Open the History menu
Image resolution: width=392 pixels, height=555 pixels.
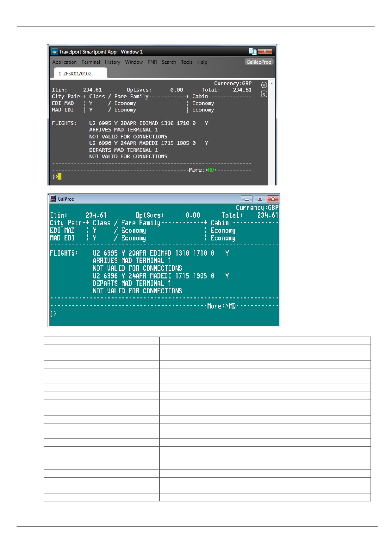tap(113, 62)
